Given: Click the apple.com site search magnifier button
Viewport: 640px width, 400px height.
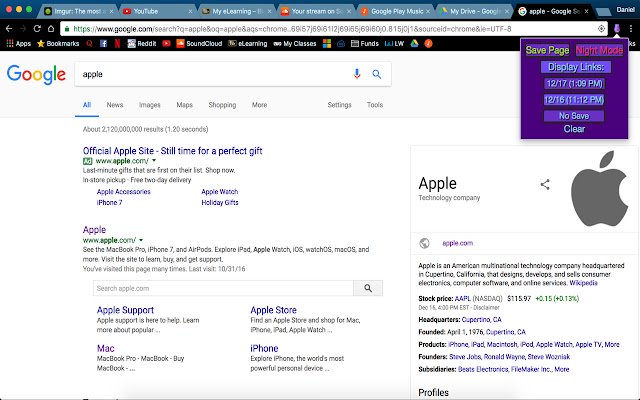Looking at the screenshot, I should coord(368,288).
